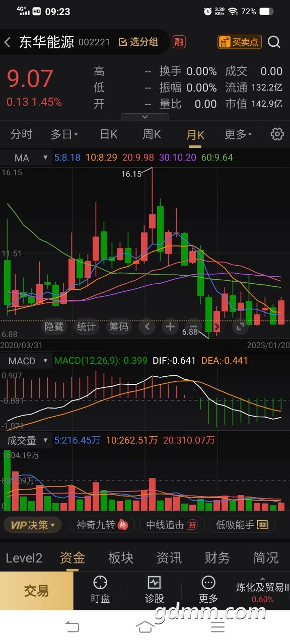
Task: Toggle the 隐藏 hide button
Action: point(54,327)
